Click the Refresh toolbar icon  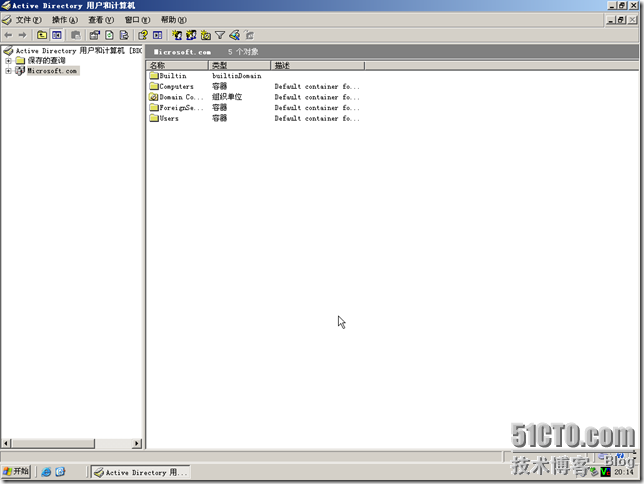click(x=109, y=35)
